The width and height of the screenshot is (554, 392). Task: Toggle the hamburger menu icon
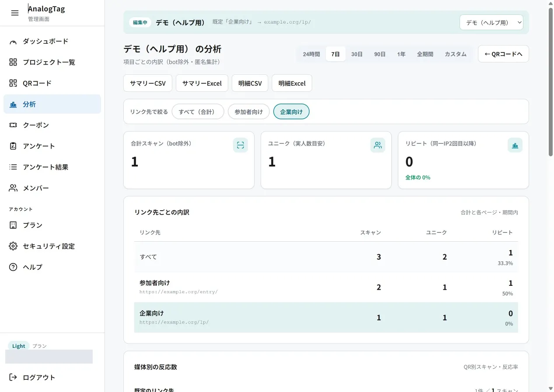point(15,13)
